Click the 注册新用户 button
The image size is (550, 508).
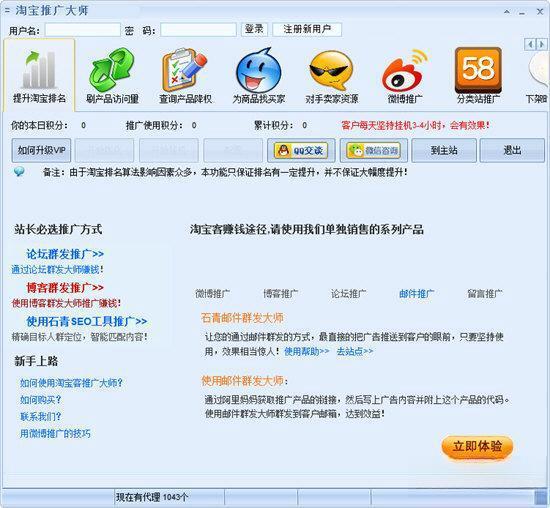(307, 29)
